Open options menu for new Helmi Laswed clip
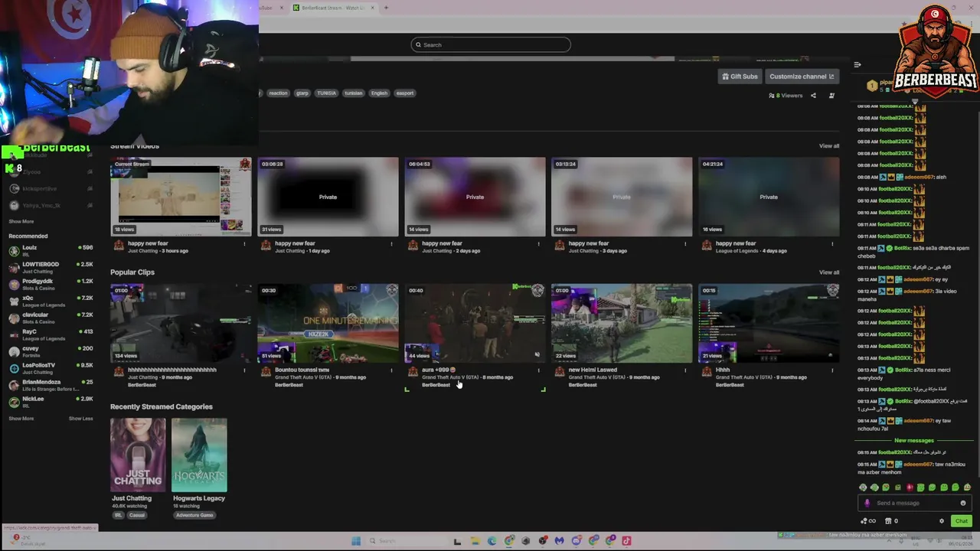Image resolution: width=980 pixels, height=551 pixels. (685, 370)
